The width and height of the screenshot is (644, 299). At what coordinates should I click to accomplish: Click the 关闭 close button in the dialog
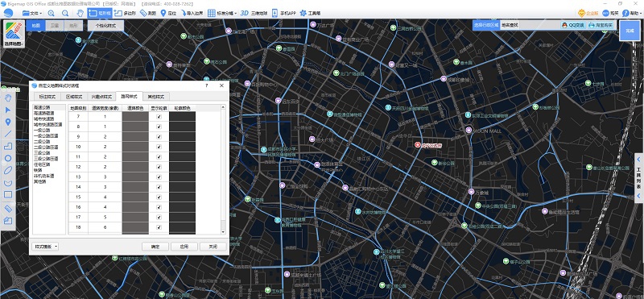[213, 247]
